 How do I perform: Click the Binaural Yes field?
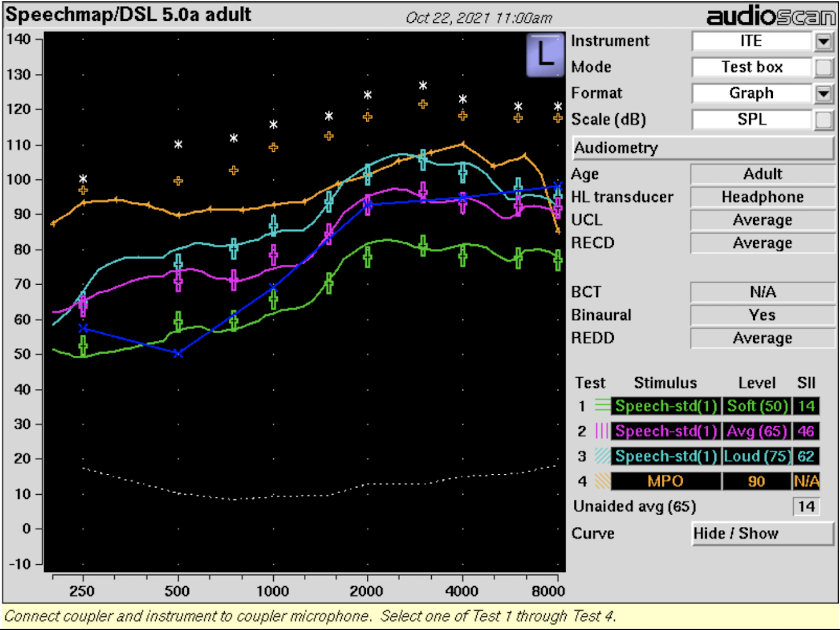click(762, 315)
